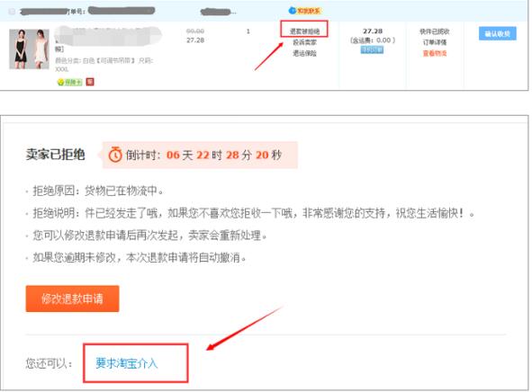
Task: Click the 投诉卖家 complain seller link
Action: point(304,42)
